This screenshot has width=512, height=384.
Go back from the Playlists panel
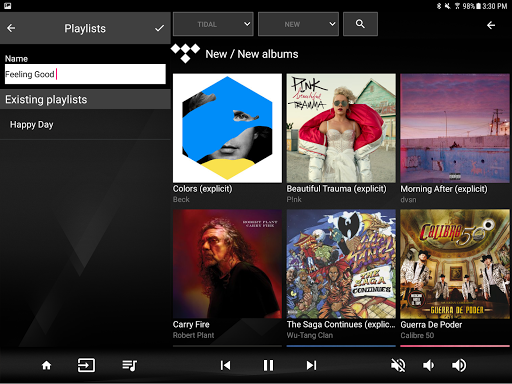11,28
